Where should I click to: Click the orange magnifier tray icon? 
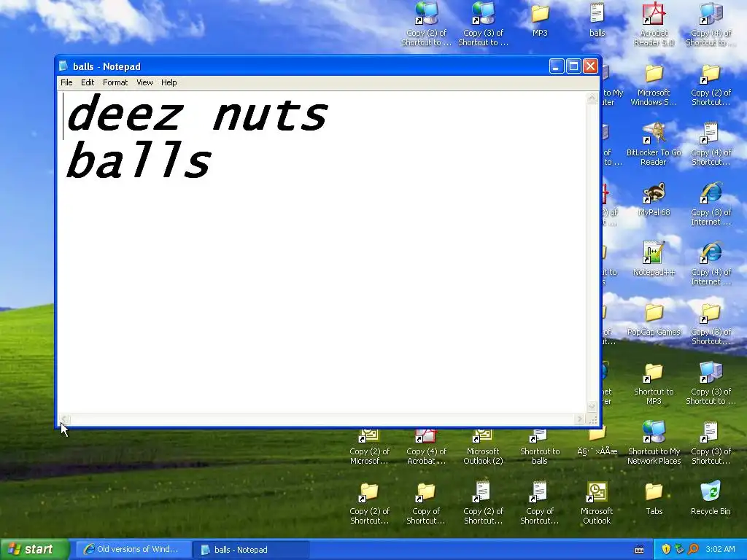point(693,550)
